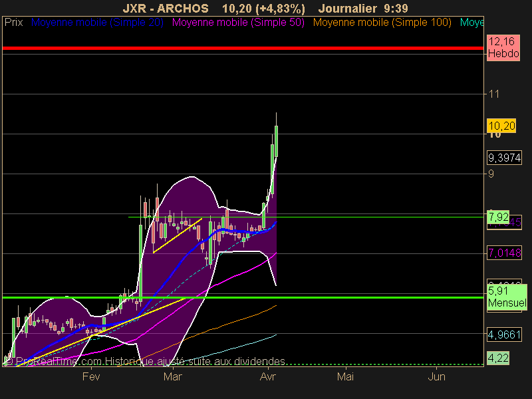The height and width of the screenshot is (399, 532).
Task: Open the Moyenne mobile (Simple 50) legend entry
Action: pyautogui.click(x=238, y=23)
